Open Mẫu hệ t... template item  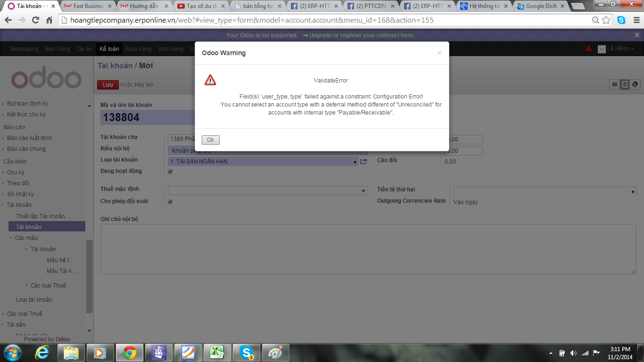pyautogui.click(x=60, y=260)
